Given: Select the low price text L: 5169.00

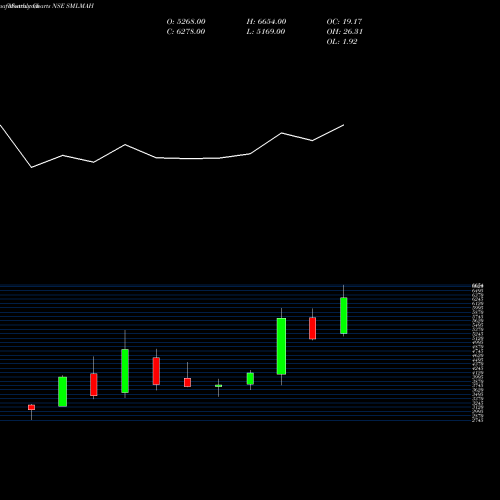Looking at the screenshot, I should [x=266, y=31].
